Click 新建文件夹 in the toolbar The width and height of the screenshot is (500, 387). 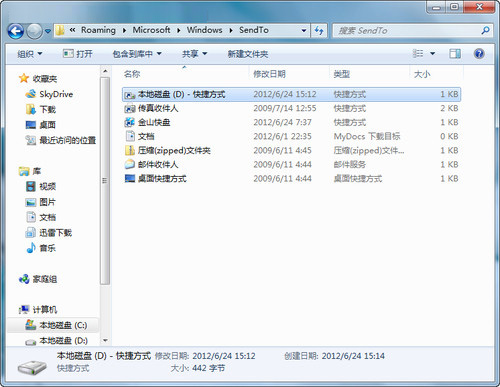point(248,54)
